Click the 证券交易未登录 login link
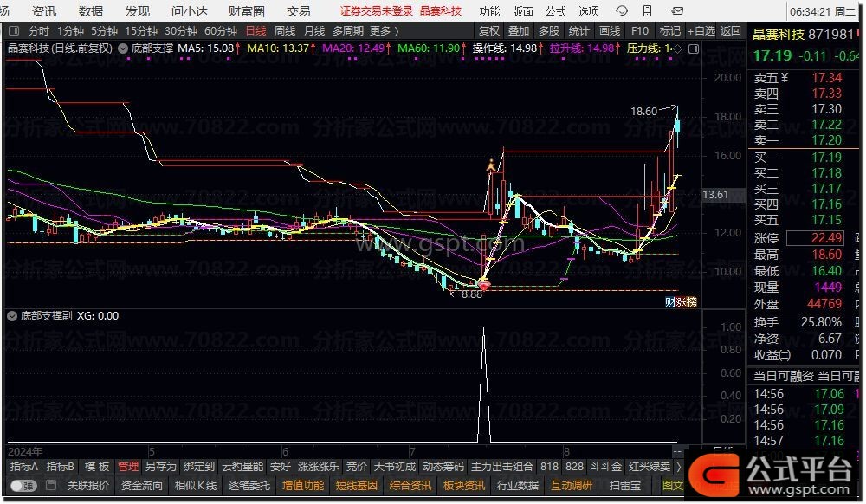 tap(376, 11)
